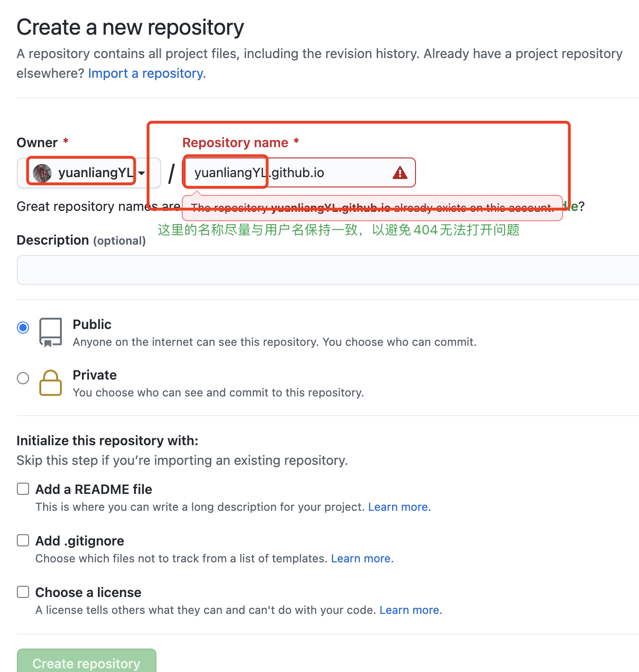Click the red warning triangle icon

click(x=400, y=173)
